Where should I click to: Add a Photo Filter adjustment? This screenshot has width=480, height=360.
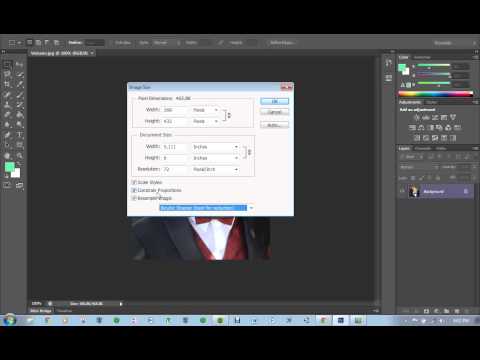pyautogui.click(x=439, y=128)
